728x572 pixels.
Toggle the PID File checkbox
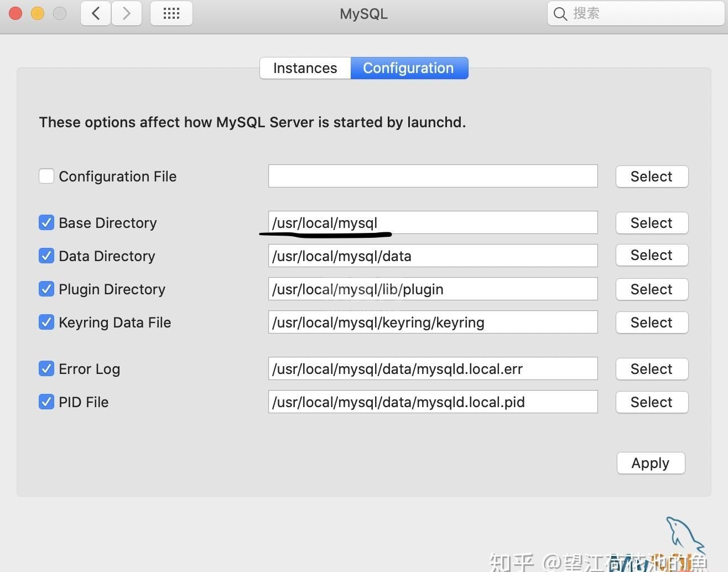(46, 402)
